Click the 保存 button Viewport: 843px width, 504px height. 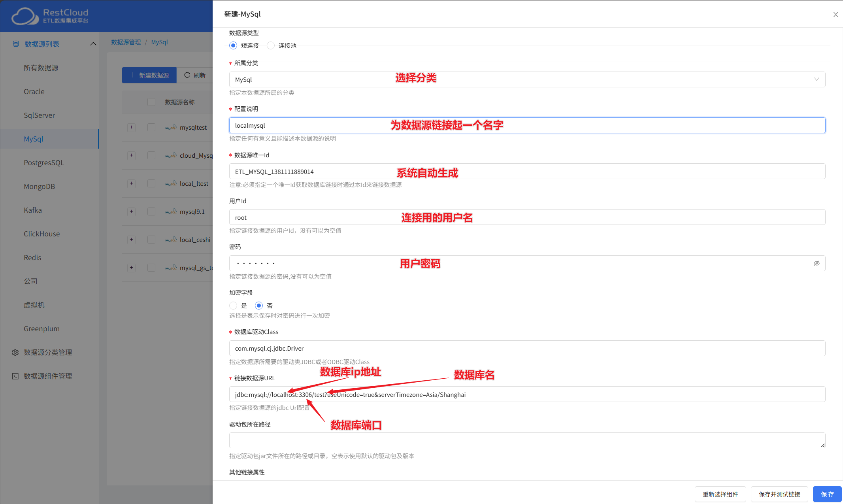tap(827, 494)
